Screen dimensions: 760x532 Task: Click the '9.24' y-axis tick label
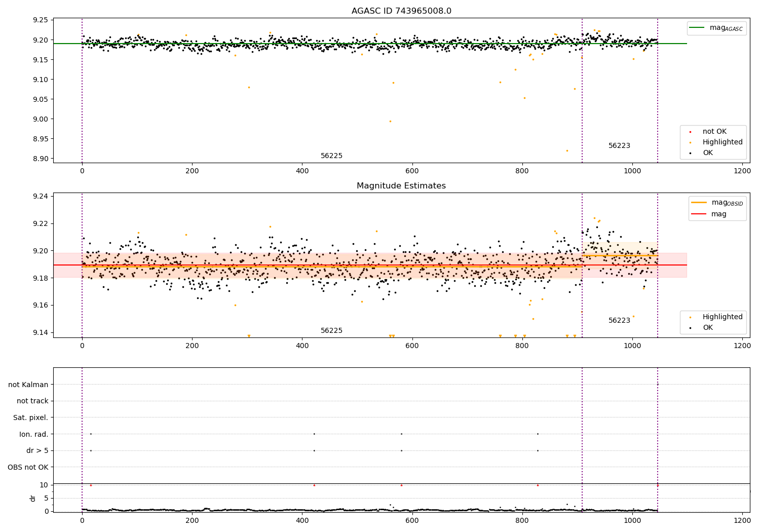tap(41, 197)
